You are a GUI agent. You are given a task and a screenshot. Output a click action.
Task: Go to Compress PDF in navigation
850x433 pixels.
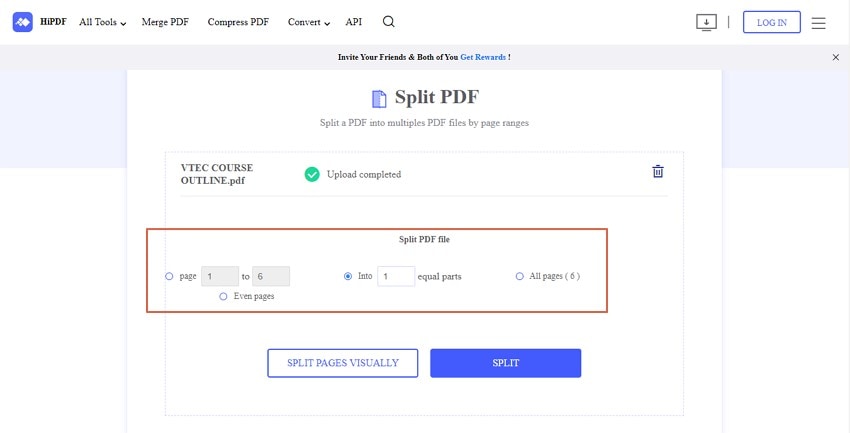(x=238, y=22)
